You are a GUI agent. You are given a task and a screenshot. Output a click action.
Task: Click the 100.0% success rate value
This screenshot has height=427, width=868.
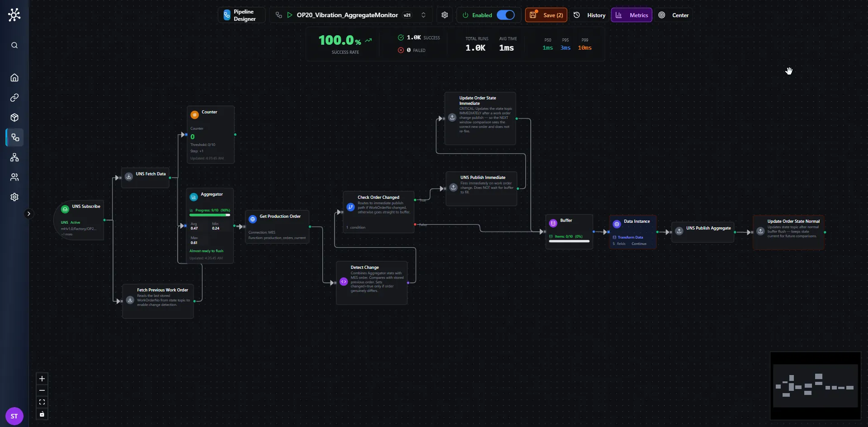(340, 40)
